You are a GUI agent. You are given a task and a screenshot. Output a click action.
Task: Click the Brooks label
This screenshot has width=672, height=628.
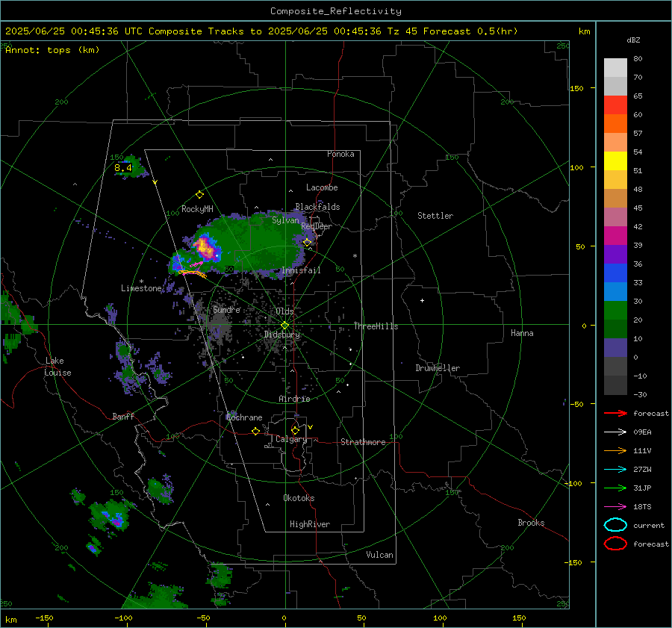coord(531,523)
